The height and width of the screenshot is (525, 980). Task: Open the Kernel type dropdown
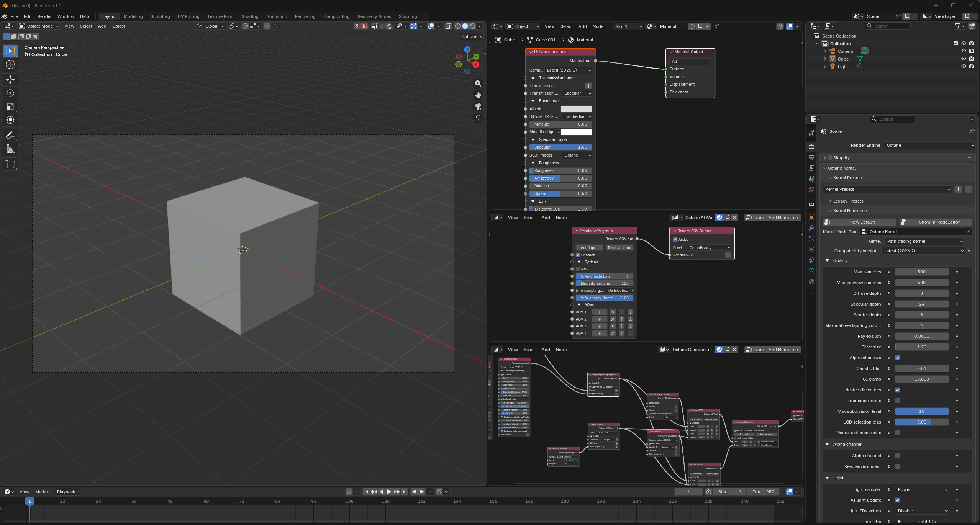pyautogui.click(x=924, y=241)
